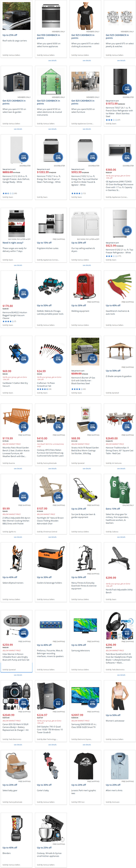Open the Kenmore 71652 Gas Dryer title link
The image size is (136, 868).
(x=50, y=179)
